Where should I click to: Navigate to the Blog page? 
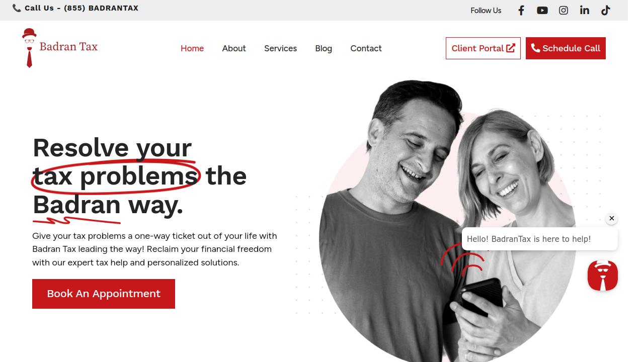coord(324,48)
